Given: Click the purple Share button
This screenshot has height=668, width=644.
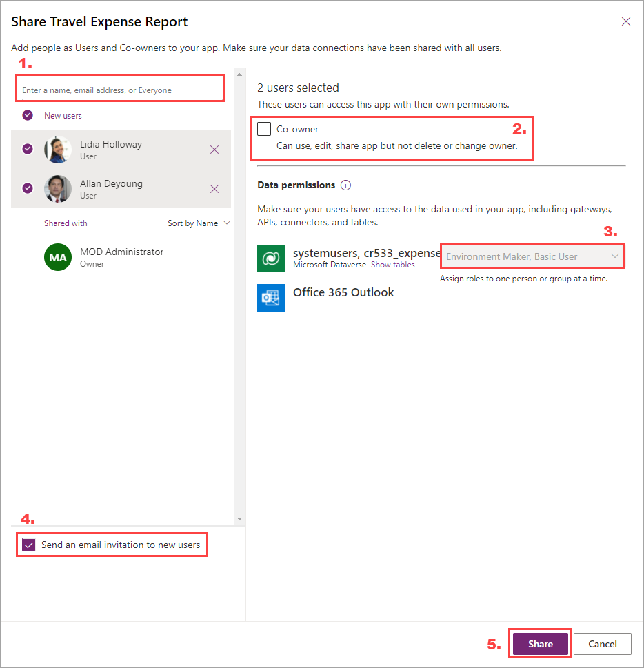Looking at the screenshot, I should [x=541, y=644].
